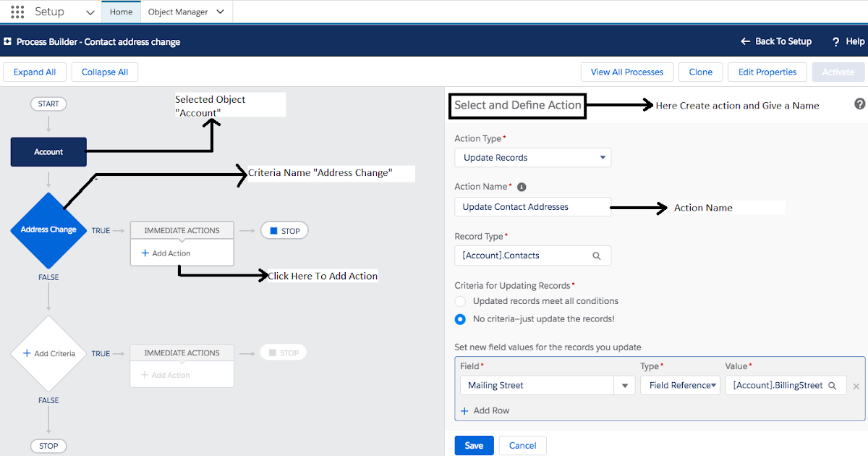
Task: Switch to the Home tab
Action: pos(121,12)
